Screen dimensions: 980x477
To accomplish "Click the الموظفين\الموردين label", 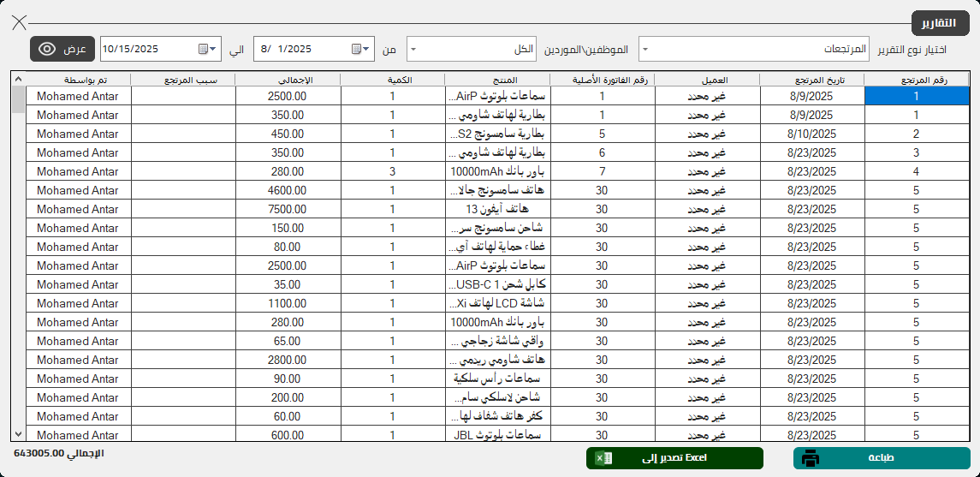I will point(585,49).
